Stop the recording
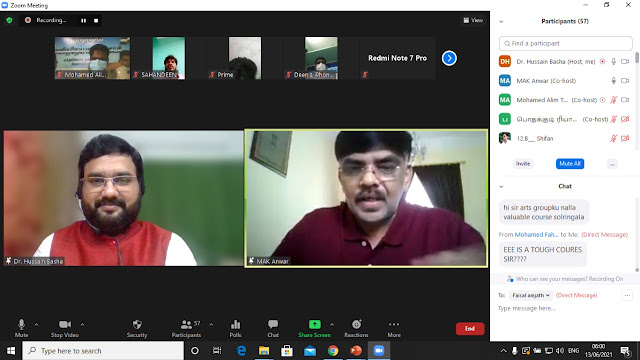This screenshot has height=360, width=640. click(x=96, y=20)
